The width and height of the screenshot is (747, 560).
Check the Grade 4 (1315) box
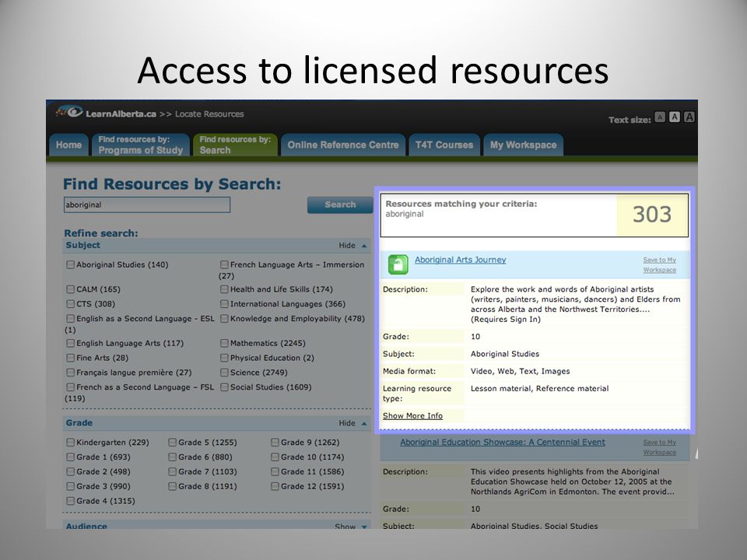pos(70,501)
